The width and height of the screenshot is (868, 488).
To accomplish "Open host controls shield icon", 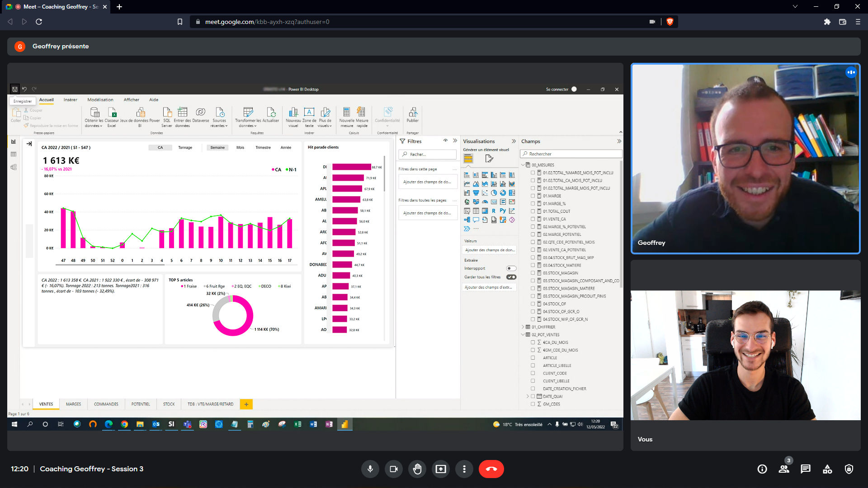I will click(849, 469).
